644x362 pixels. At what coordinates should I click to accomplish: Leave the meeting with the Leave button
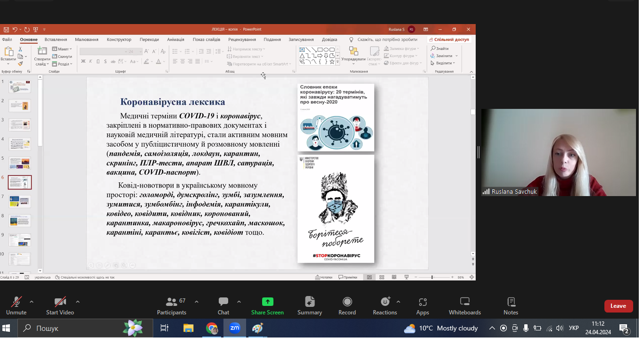tap(618, 306)
